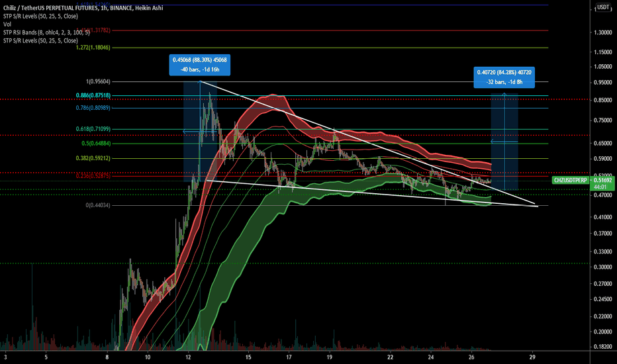Click date 26 on the time axis

click(x=471, y=357)
